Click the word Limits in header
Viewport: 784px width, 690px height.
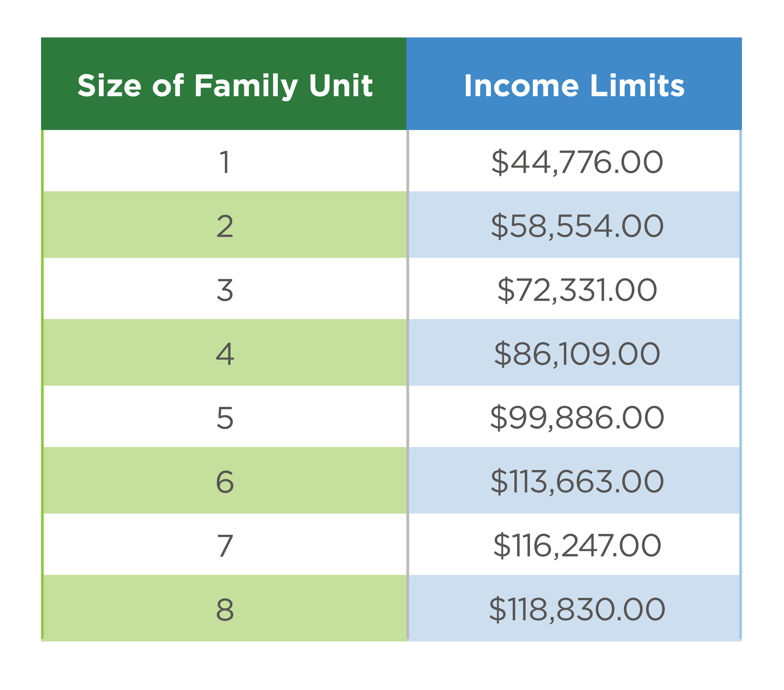click(x=637, y=85)
